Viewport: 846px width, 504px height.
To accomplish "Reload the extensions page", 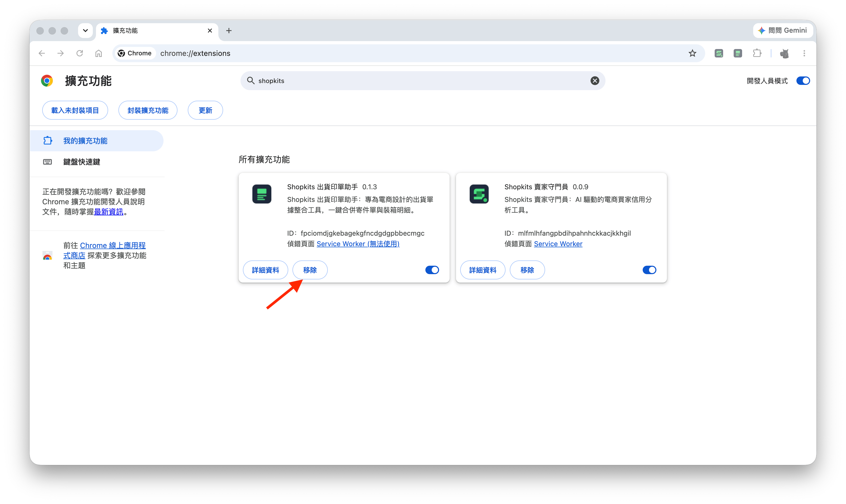I will click(x=79, y=53).
